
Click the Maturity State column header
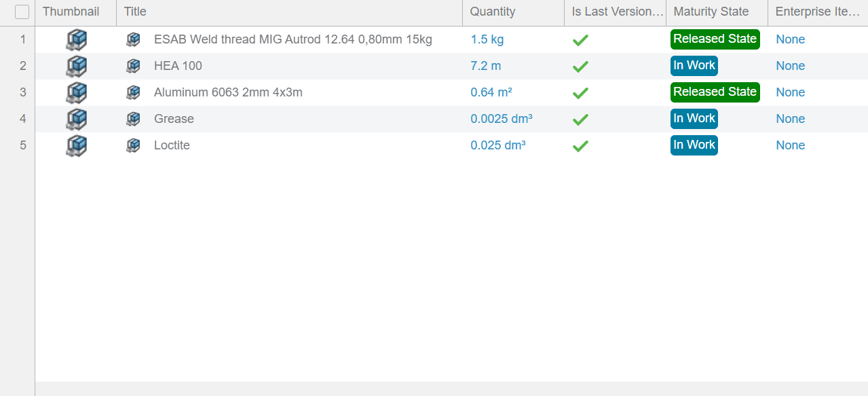click(x=711, y=12)
